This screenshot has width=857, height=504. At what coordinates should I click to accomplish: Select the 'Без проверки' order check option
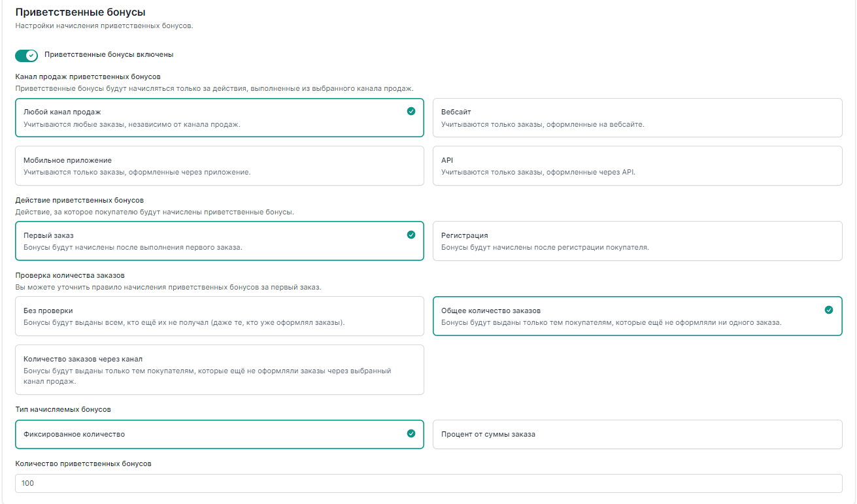pyautogui.click(x=219, y=316)
